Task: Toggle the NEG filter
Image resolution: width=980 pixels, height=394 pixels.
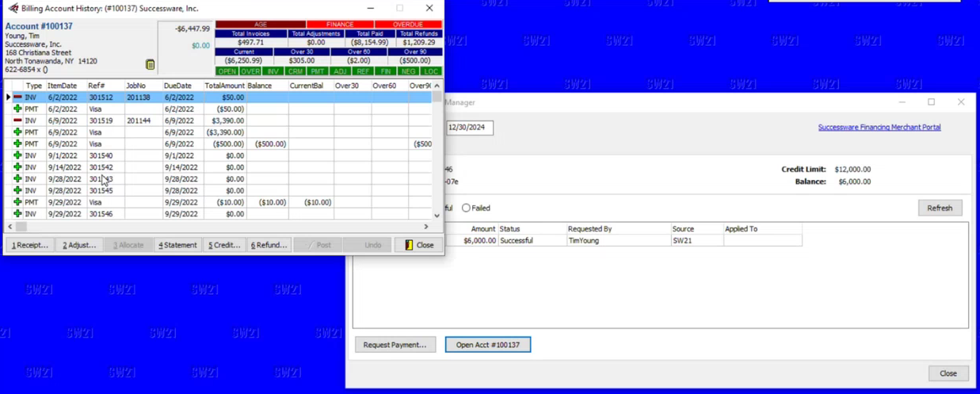Action: click(408, 71)
